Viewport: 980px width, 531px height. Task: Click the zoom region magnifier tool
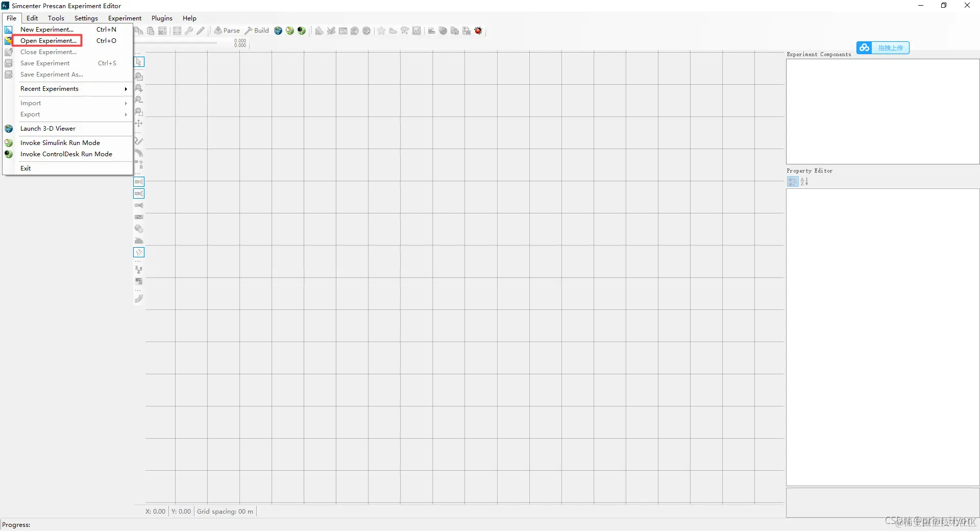(139, 112)
